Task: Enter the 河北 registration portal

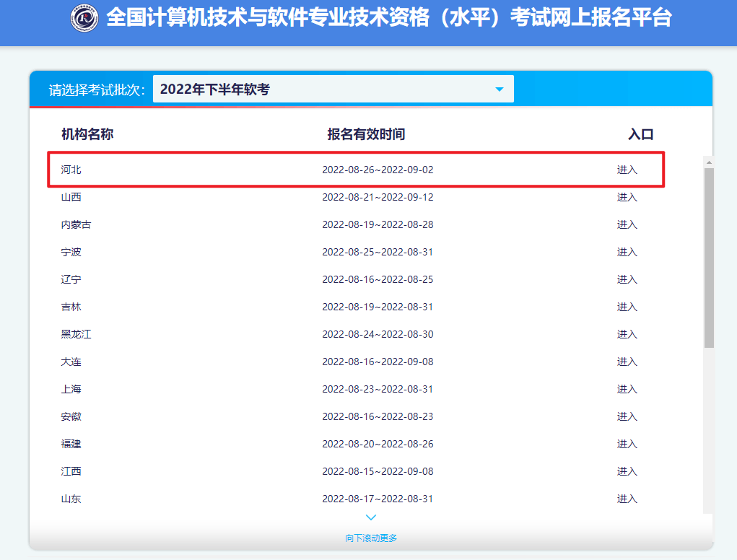Action: [x=627, y=170]
